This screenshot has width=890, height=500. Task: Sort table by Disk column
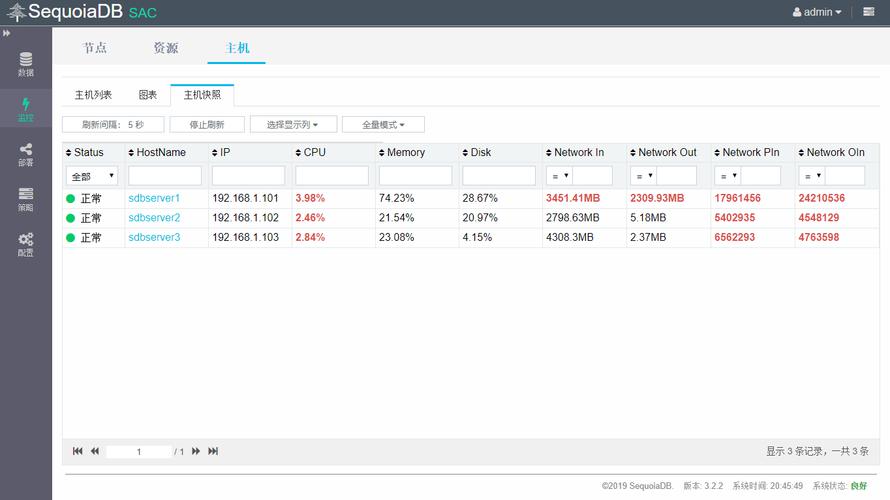477,153
